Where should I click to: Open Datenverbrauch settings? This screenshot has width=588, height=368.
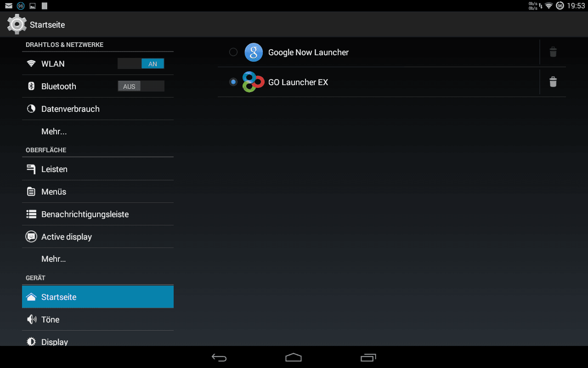(98, 109)
